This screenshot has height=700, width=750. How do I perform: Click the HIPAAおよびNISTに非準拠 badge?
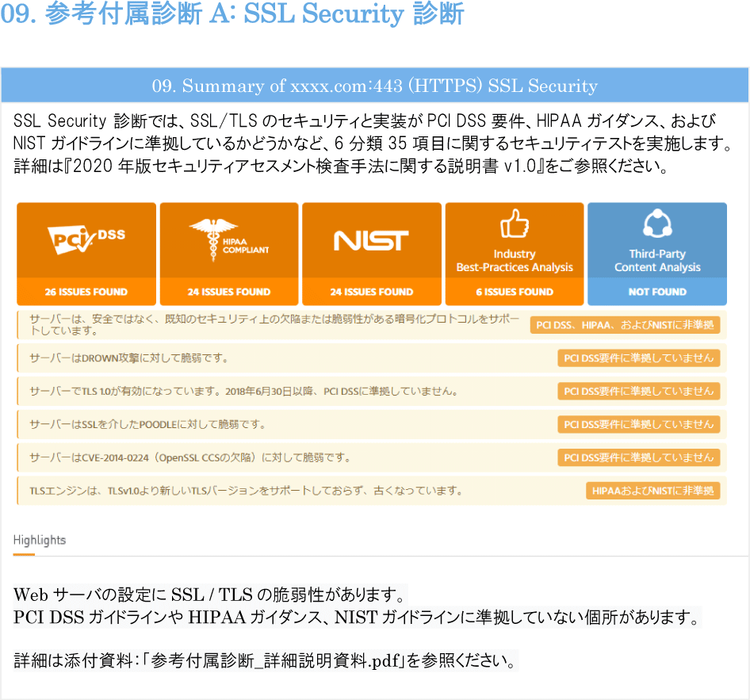click(653, 491)
